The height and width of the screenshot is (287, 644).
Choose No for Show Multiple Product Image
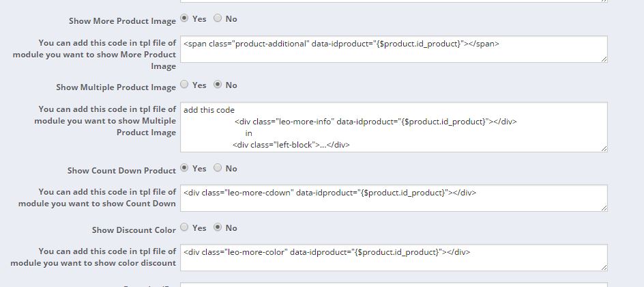tap(218, 85)
